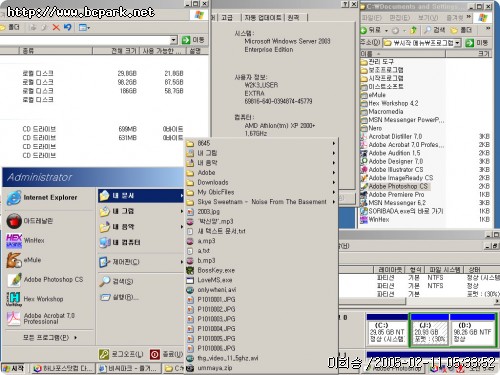Open All Programs in Start menu
500x375 pixels.
50,338
